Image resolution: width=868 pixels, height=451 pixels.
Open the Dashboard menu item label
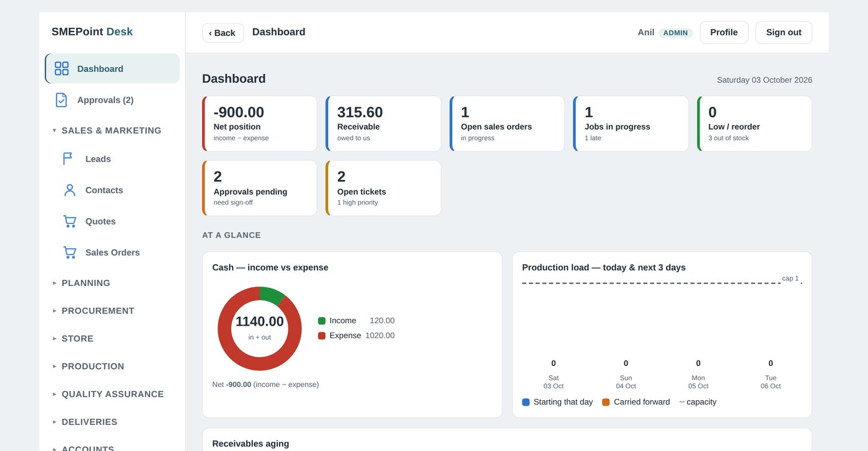click(x=100, y=69)
